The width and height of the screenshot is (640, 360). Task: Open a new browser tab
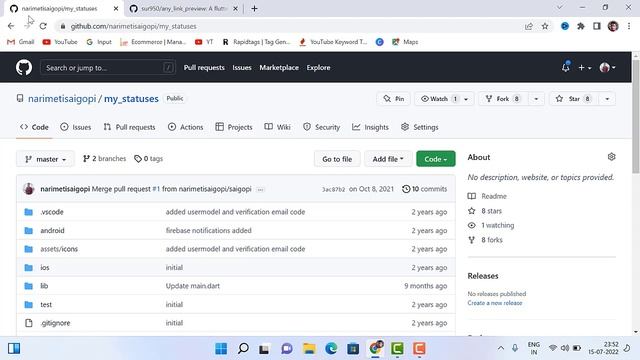pos(254,9)
